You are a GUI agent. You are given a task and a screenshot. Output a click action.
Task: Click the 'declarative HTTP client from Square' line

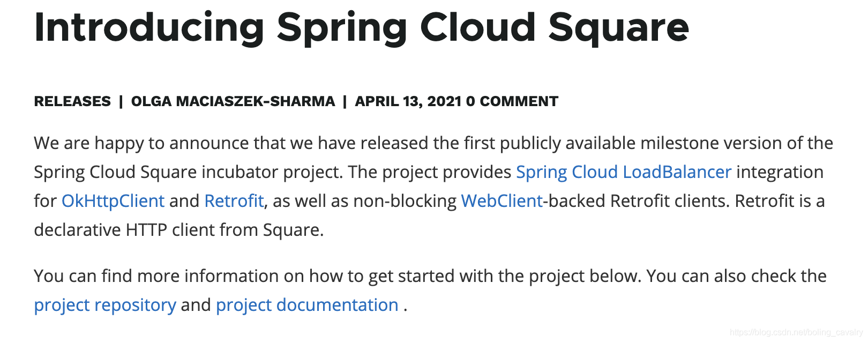178,230
